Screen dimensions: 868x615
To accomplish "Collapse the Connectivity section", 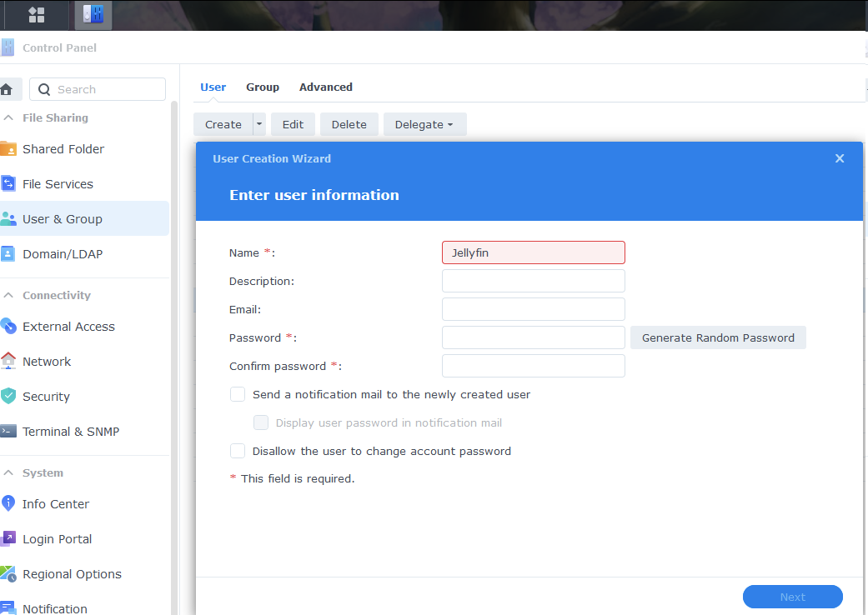I will [8, 296].
